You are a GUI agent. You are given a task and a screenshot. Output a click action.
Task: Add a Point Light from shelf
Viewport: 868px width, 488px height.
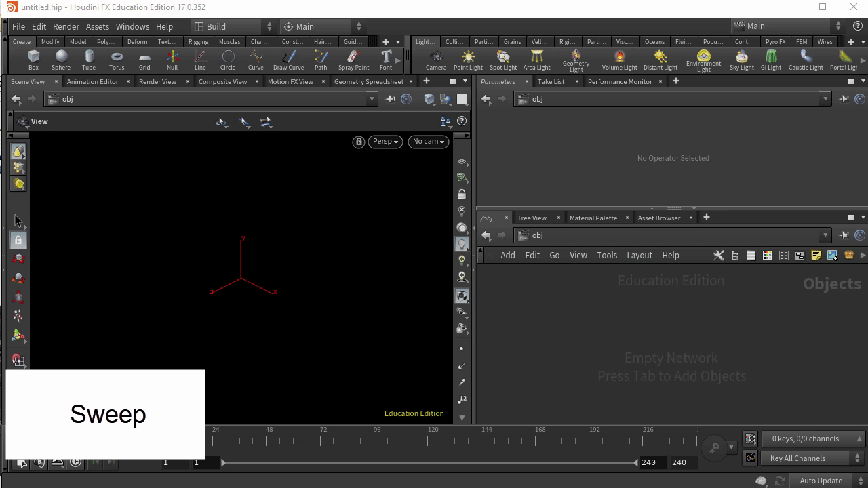pyautogui.click(x=468, y=60)
